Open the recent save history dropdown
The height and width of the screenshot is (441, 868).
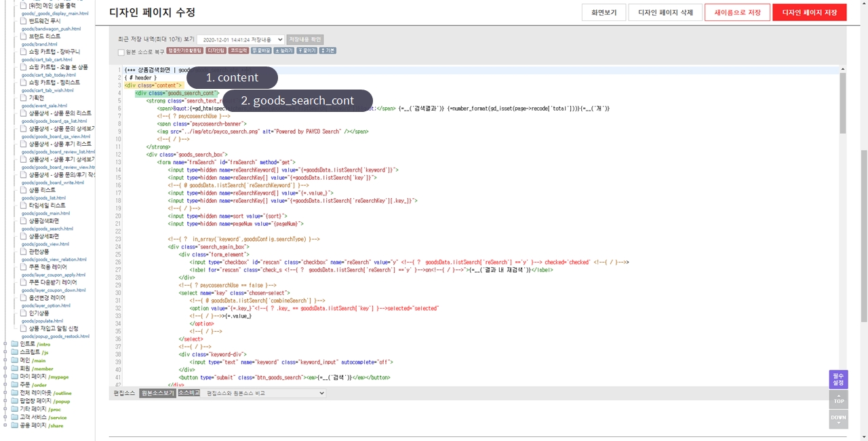click(x=240, y=39)
